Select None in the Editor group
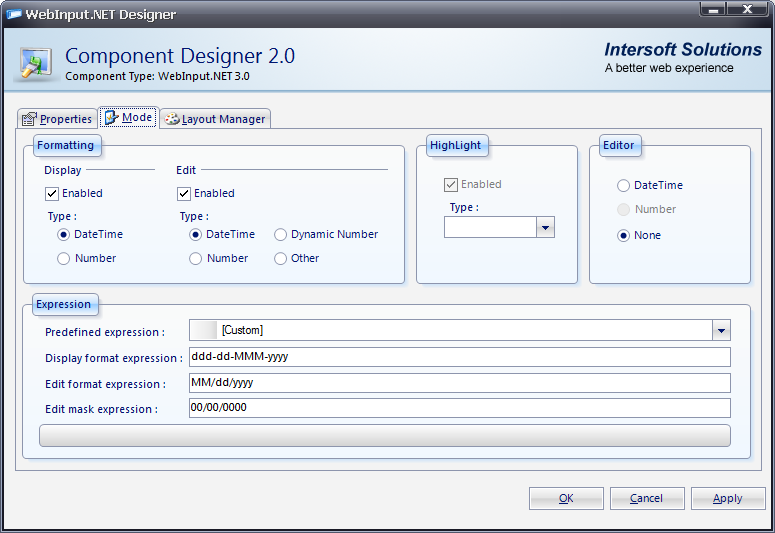This screenshot has height=533, width=775. pos(624,236)
